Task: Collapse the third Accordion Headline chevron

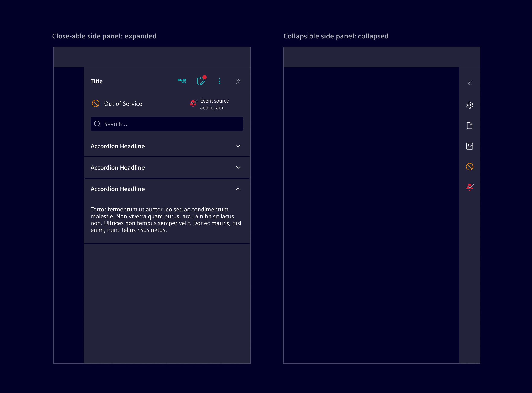Action: coord(238,189)
